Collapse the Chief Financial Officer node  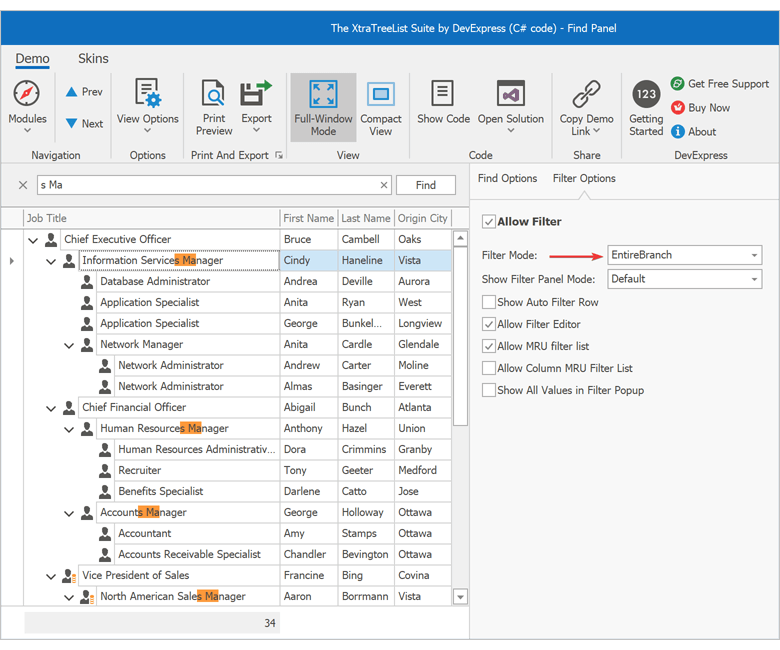(52, 408)
